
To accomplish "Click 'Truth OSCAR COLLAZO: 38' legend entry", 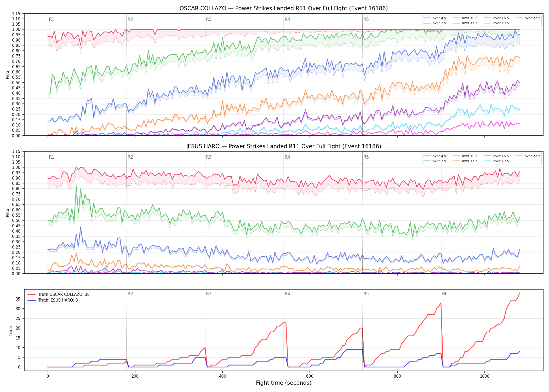I will tap(59, 294).
